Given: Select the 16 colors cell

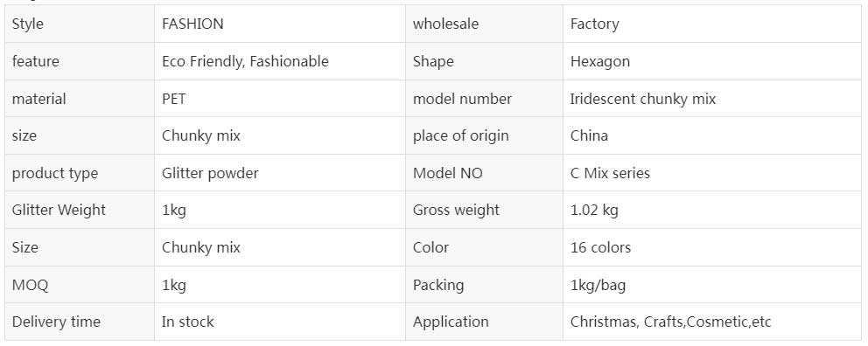Looking at the screenshot, I should 712,247.
